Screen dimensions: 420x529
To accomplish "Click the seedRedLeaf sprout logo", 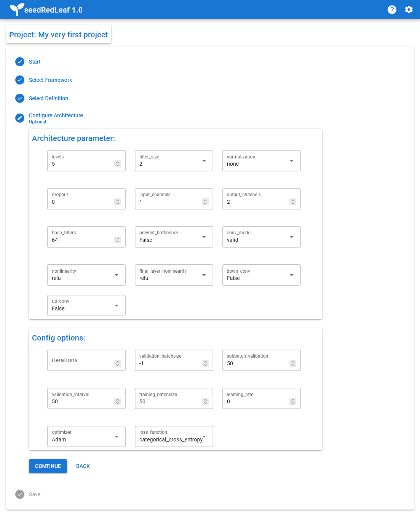I will [17, 9].
